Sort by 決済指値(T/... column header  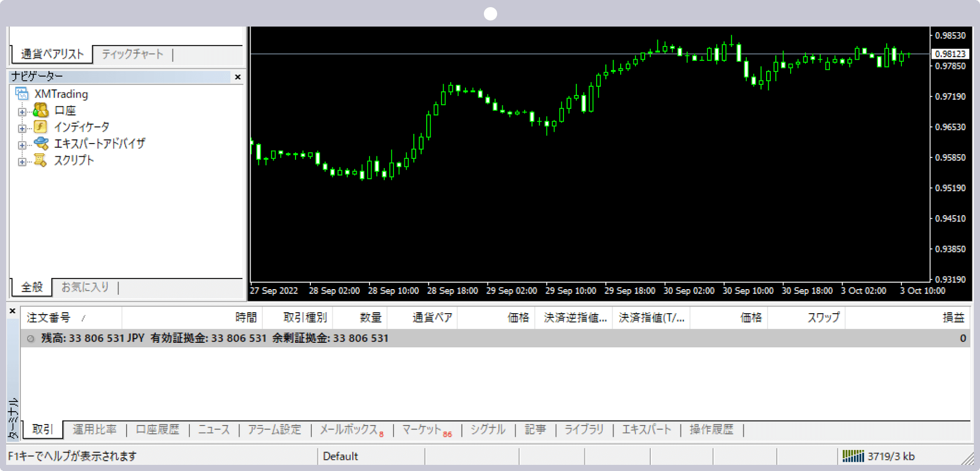click(x=651, y=318)
